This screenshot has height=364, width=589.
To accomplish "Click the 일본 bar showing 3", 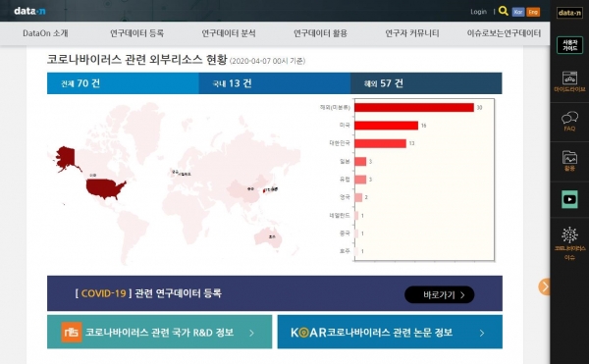I will [360, 161].
